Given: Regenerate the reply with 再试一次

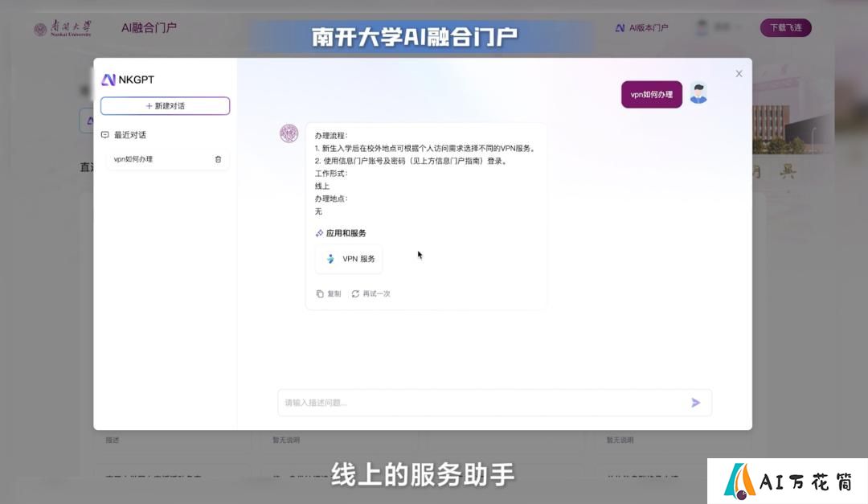Looking at the screenshot, I should coord(371,293).
